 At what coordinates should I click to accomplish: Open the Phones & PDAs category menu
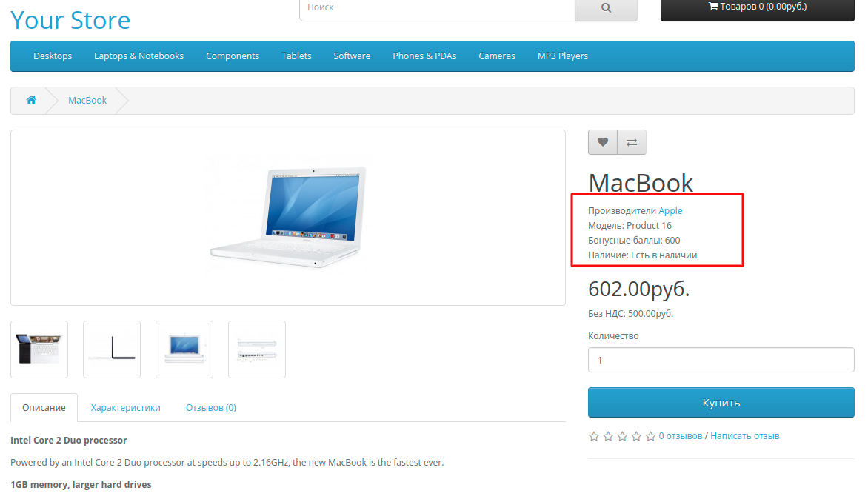[424, 56]
